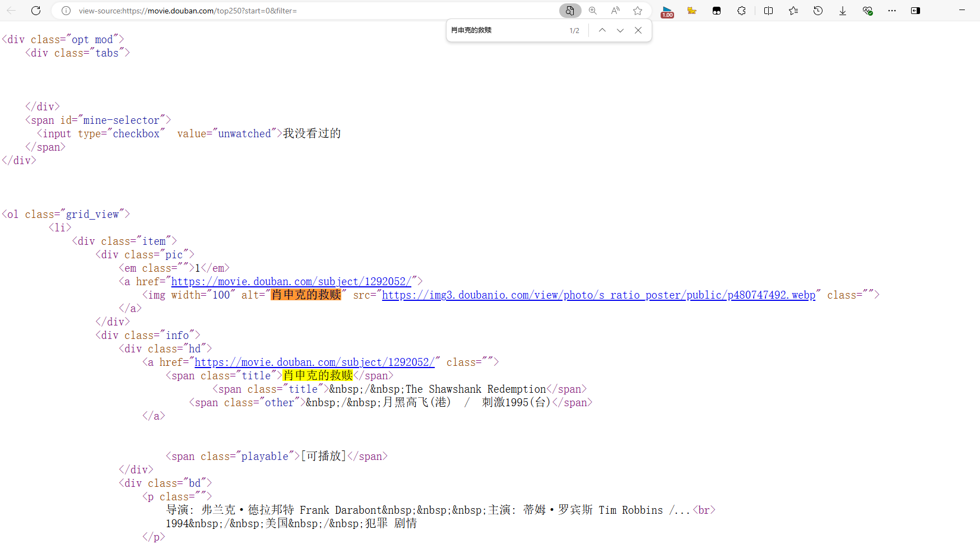Open Browser essentials heart icon

(867, 11)
